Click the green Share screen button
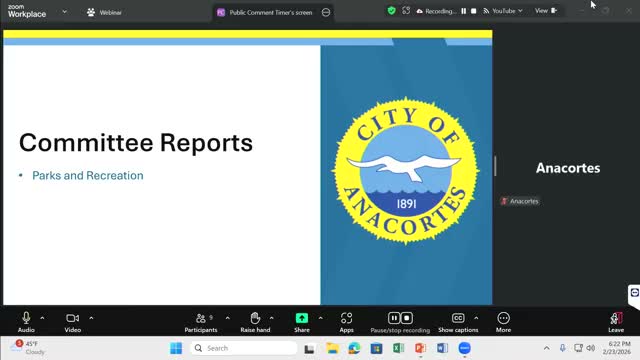Viewport: 640px width, 360px height. (x=302, y=318)
